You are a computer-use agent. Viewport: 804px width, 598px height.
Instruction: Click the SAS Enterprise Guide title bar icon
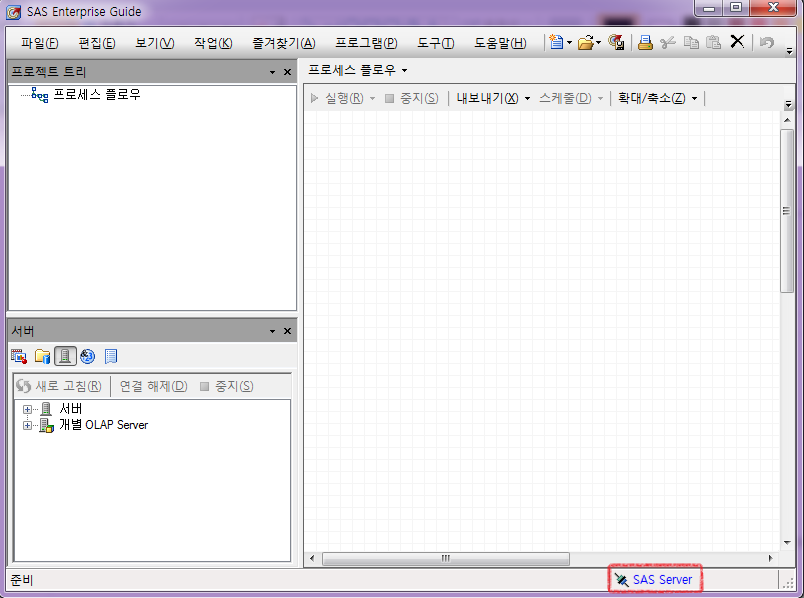pyautogui.click(x=13, y=12)
